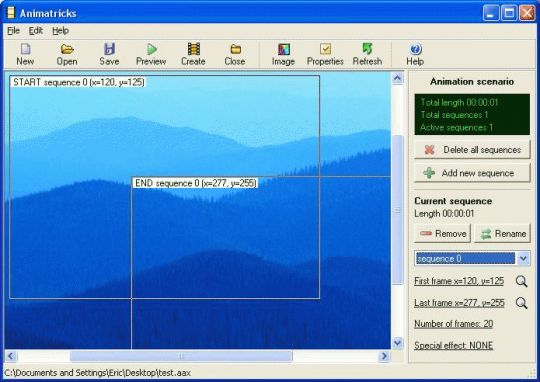The image size is (540, 382).
Task: Start animation Preview with the green play icon
Action: click(x=152, y=49)
